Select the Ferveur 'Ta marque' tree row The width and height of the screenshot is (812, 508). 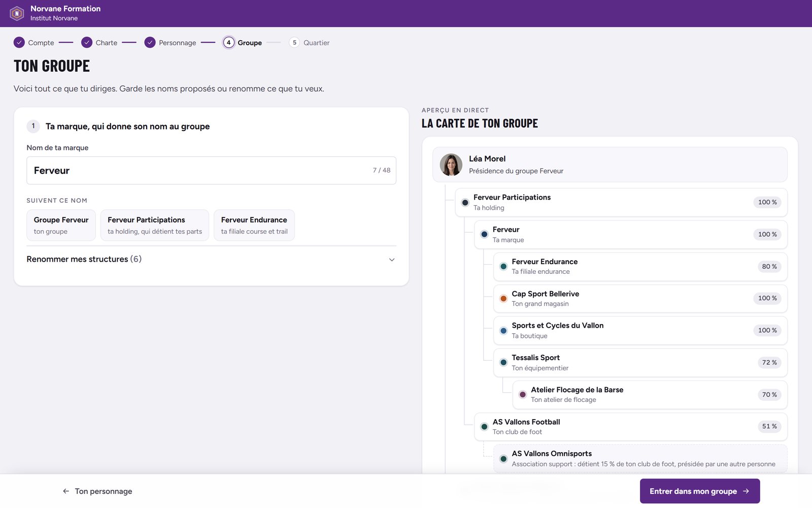631,234
